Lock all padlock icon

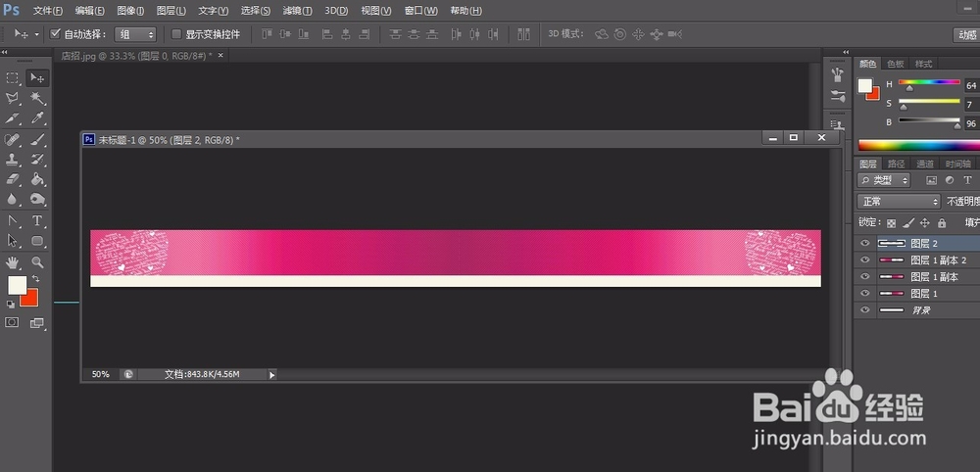pos(942,223)
